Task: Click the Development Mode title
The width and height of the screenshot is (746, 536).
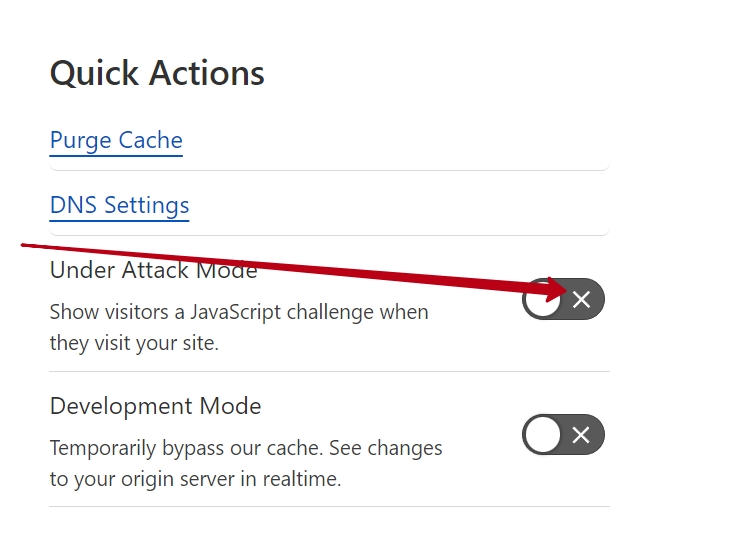Action: (156, 406)
